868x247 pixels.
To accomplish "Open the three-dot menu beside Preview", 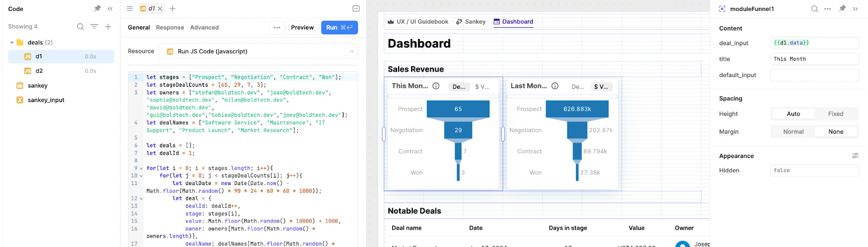I will pos(277,28).
